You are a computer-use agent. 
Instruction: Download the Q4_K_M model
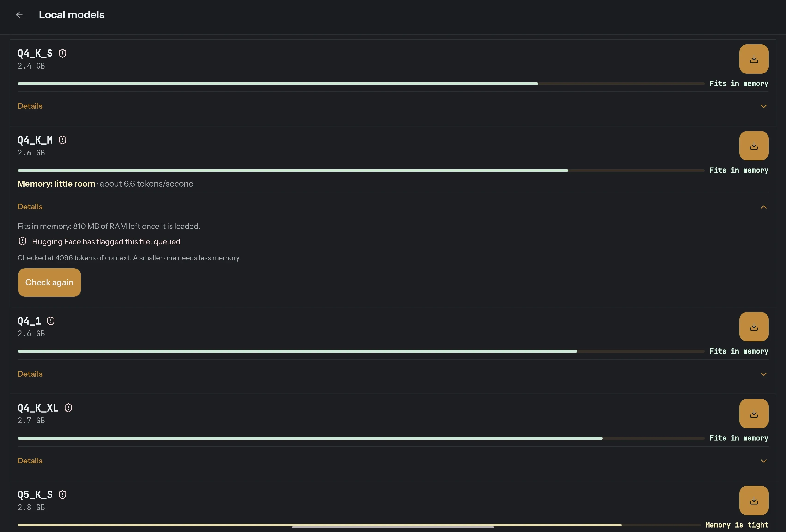(x=754, y=146)
